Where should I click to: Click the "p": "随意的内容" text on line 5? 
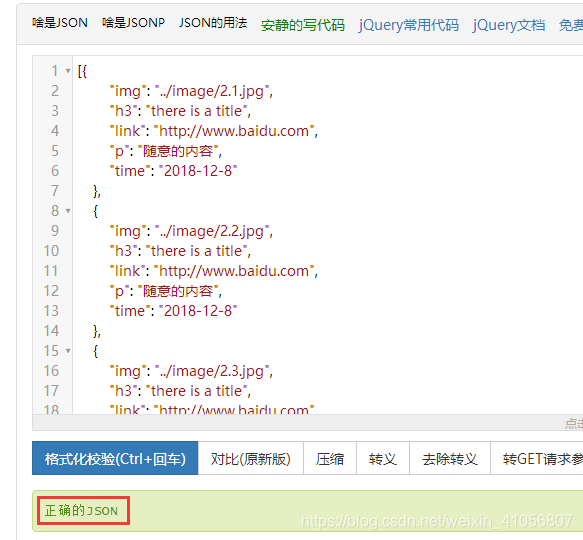point(166,151)
